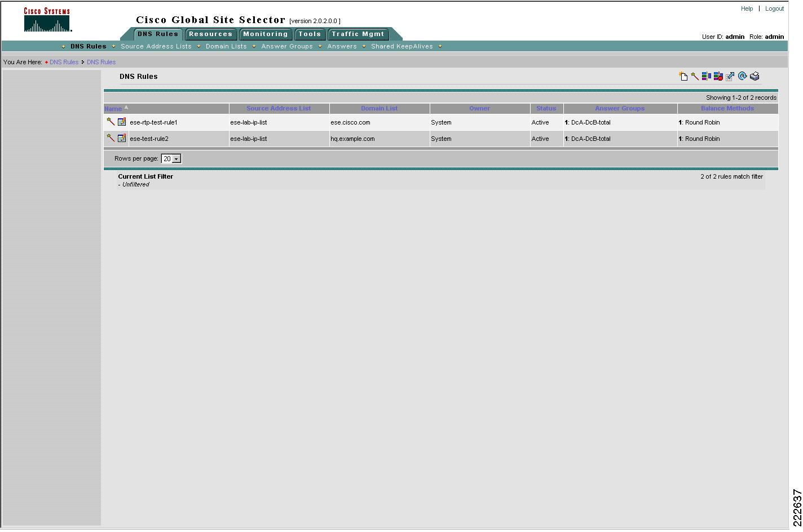Open the Tools tab
The image size is (803, 532).
310,34
